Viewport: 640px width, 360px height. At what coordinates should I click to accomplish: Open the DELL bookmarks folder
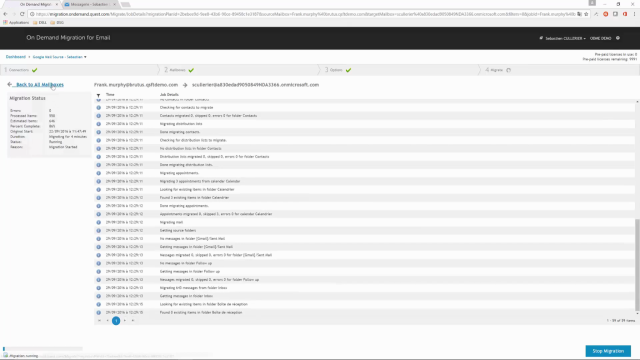pos(40,22)
